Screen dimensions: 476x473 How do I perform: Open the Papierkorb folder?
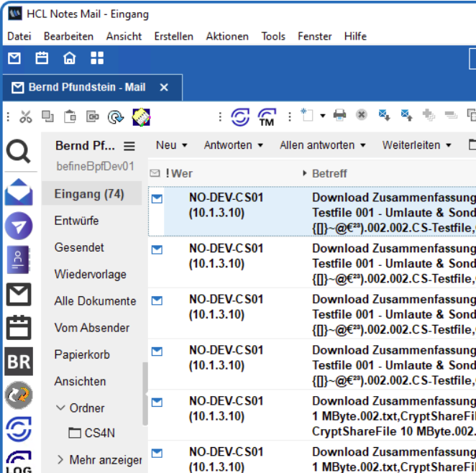pyautogui.click(x=82, y=354)
